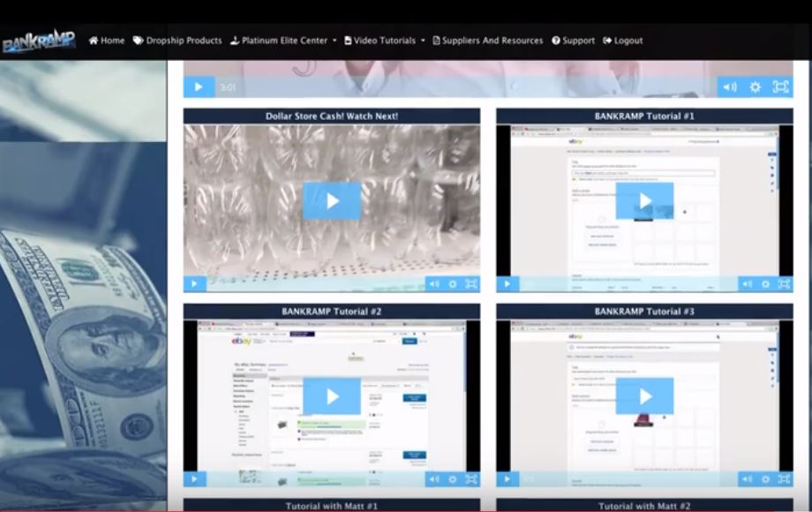The width and height of the screenshot is (812, 512).
Task: Click big play button on BANKRAMP Tutorial #1
Action: pyautogui.click(x=644, y=201)
